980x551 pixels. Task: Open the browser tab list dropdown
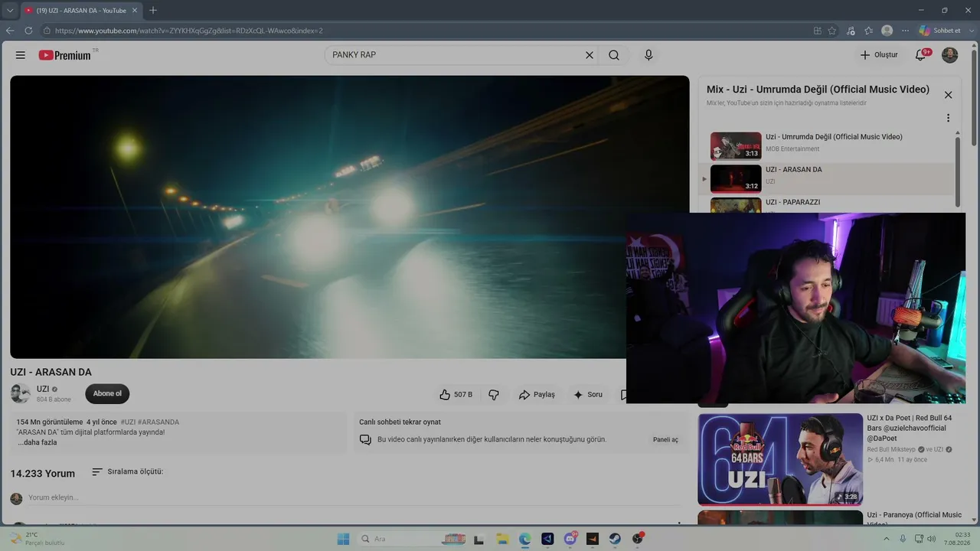(10, 11)
